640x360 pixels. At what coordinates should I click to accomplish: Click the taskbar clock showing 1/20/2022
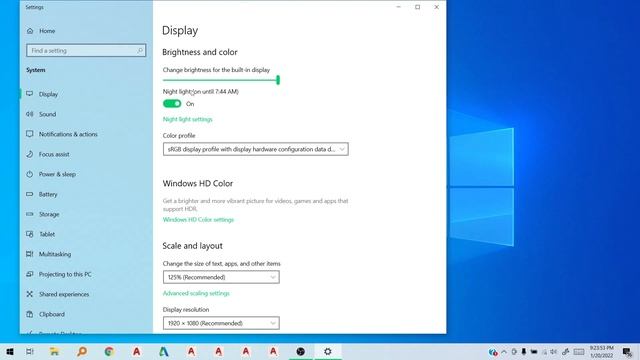(602, 352)
